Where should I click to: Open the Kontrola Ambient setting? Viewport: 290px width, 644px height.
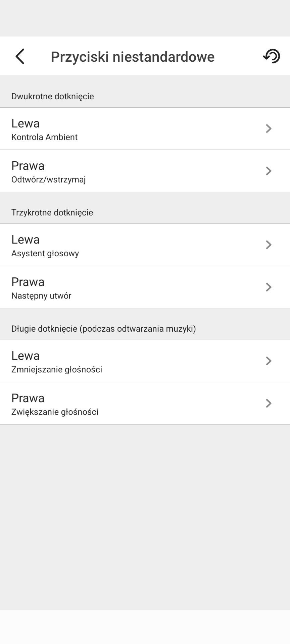click(44, 137)
